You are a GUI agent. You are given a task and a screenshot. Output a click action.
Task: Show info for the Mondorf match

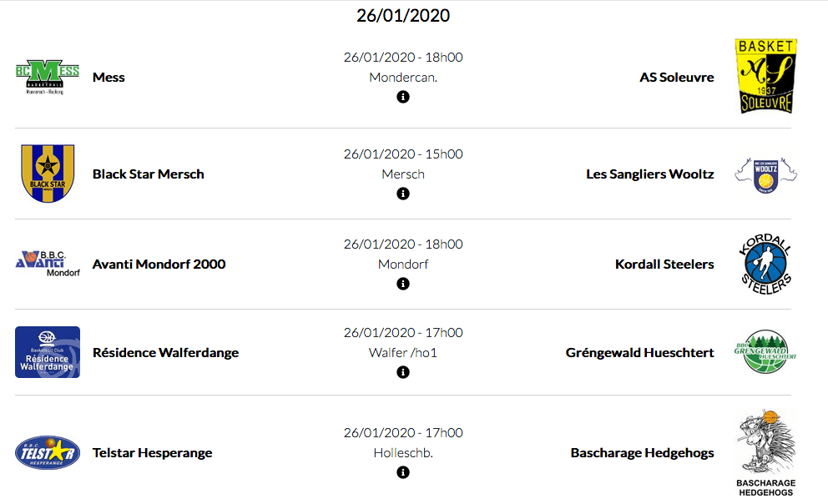(x=403, y=284)
